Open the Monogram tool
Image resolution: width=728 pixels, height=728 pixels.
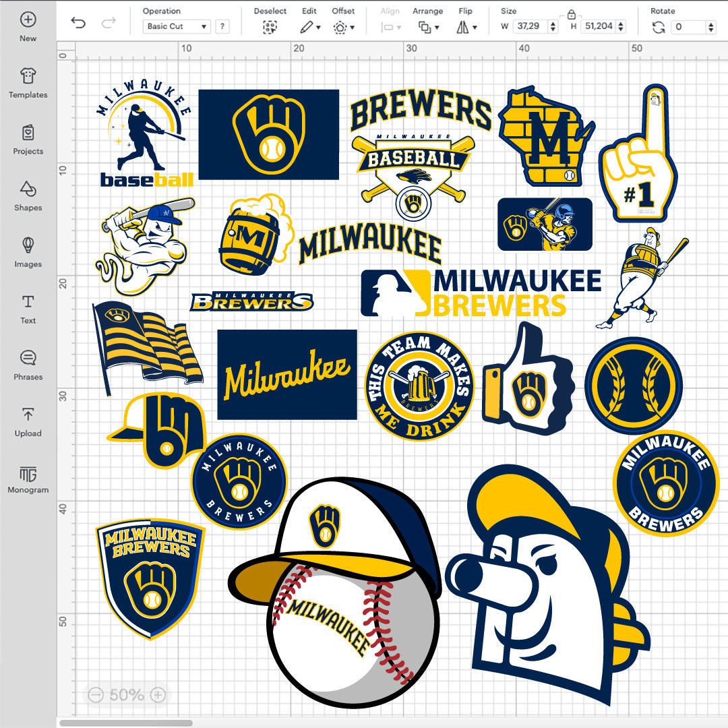[28, 480]
